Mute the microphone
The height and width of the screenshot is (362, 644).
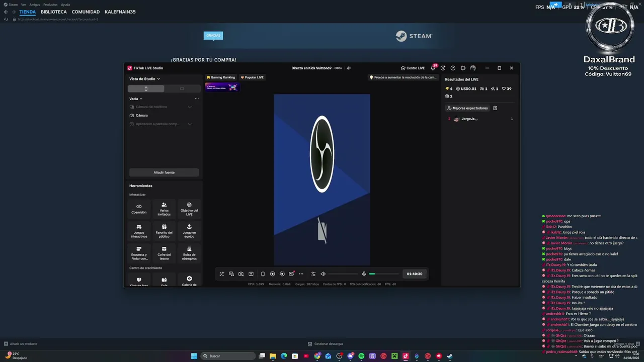click(x=364, y=274)
